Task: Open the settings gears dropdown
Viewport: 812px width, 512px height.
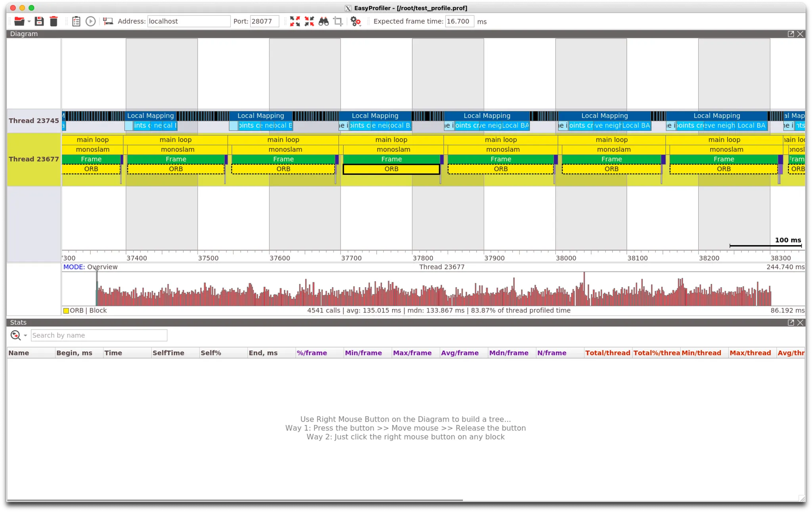Action: [x=356, y=21]
